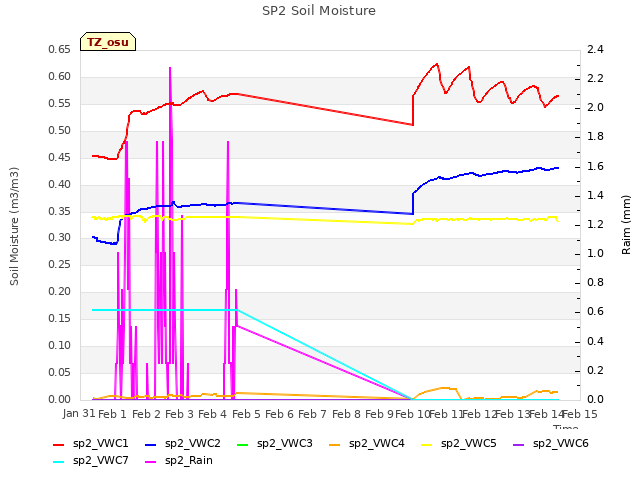Toggle sp2_Rain legend entry

click(x=179, y=461)
